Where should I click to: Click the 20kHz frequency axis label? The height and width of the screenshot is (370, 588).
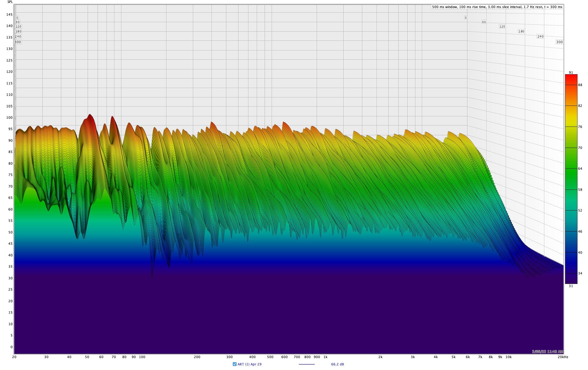click(563, 357)
